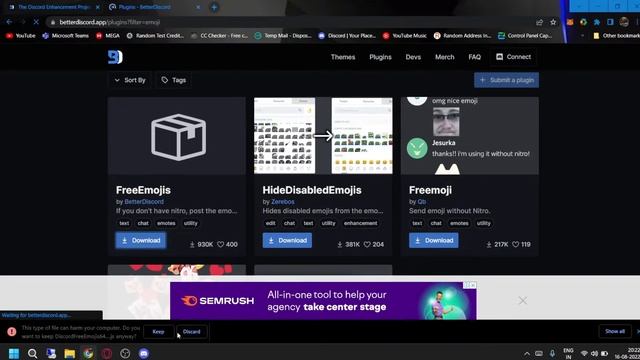This screenshot has height=360, width=640.
Task: Open the Merch page
Action: point(444,57)
